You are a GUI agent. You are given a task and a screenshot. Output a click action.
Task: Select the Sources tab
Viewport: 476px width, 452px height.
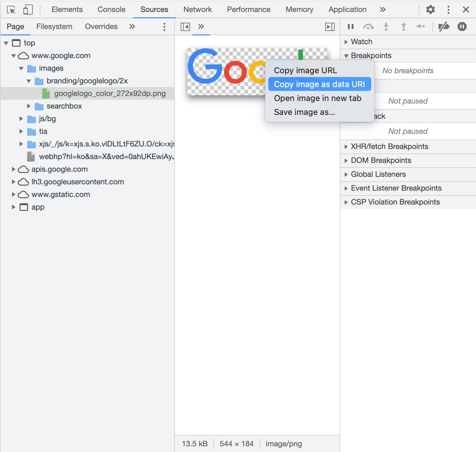point(154,9)
